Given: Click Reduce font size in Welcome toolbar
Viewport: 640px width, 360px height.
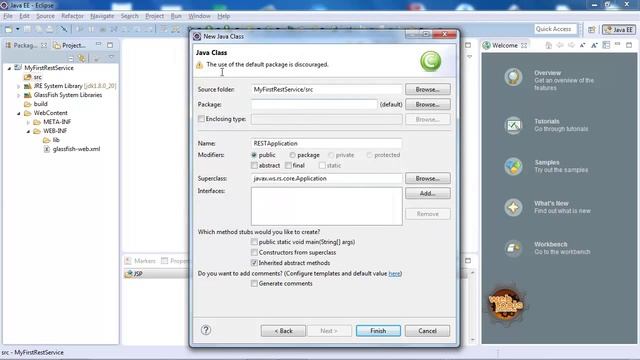Looking at the screenshot, I should click(x=582, y=45).
